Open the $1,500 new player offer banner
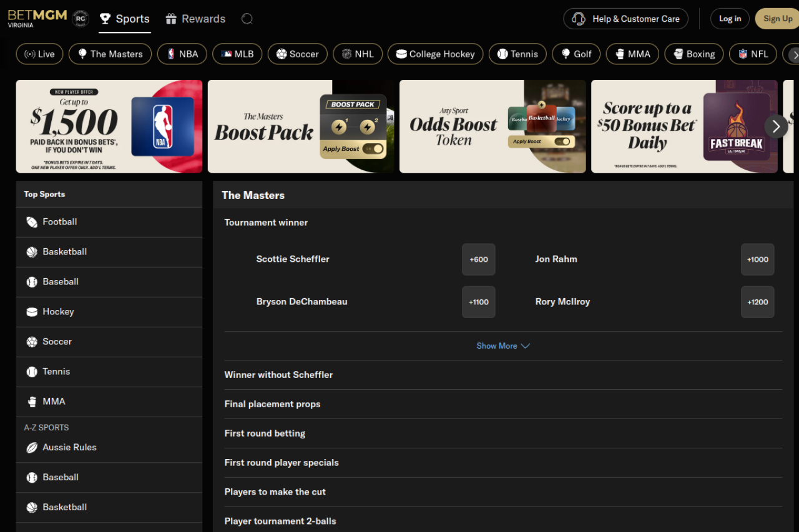This screenshot has width=799, height=532. click(x=109, y=127)
